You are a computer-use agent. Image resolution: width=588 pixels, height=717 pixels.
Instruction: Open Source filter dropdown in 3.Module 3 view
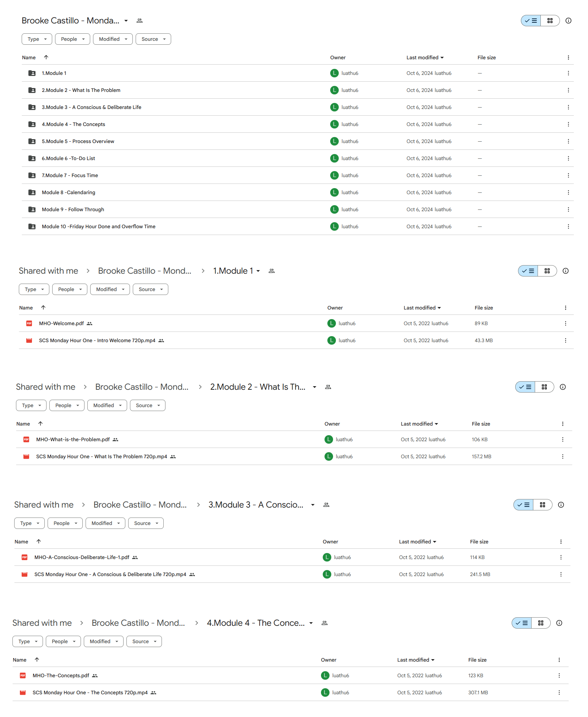tap(146, 523)
